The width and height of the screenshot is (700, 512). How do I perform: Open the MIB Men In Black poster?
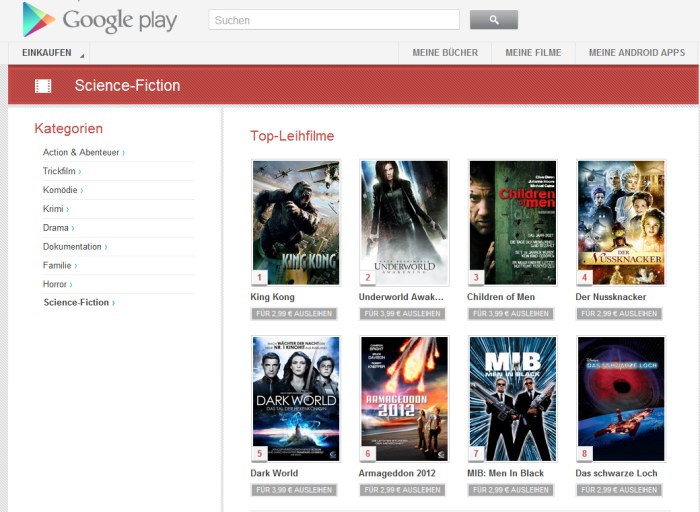tap(512, 399)
